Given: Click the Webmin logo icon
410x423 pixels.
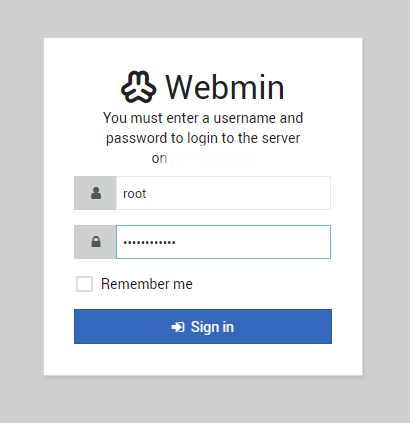Looking at the screenshot, I should (x=138, y=87).
